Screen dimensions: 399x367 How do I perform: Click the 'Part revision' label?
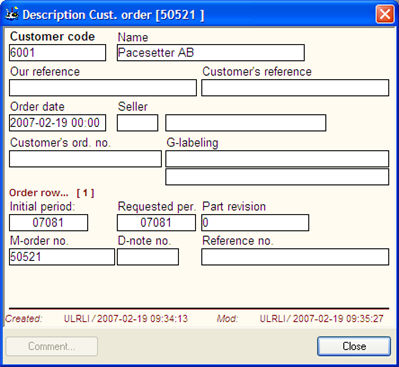pos(234,207)
